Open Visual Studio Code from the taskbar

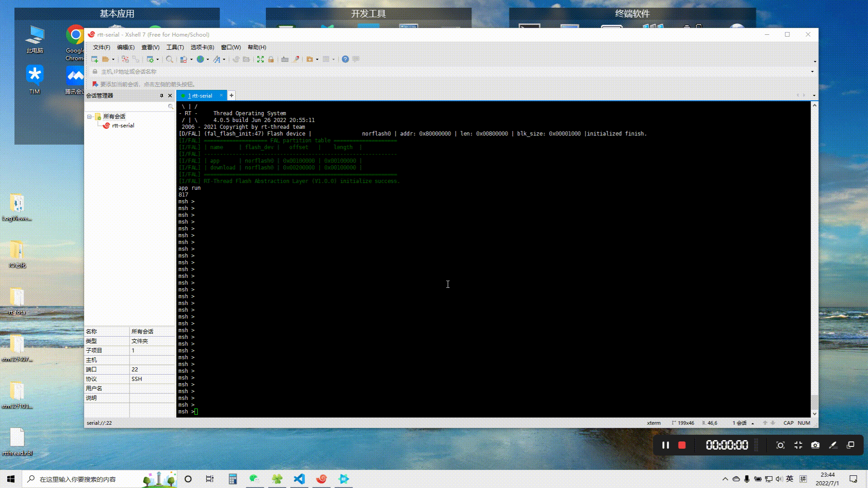[x=299, y=479]
